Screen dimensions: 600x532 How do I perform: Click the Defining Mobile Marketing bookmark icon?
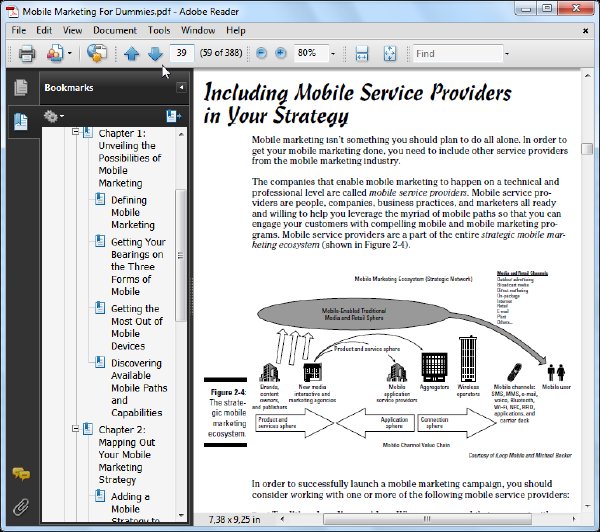(x=100, y=199)
